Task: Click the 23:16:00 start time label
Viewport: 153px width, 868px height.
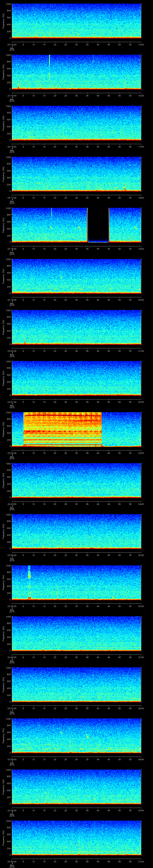Action: (12, 147)
